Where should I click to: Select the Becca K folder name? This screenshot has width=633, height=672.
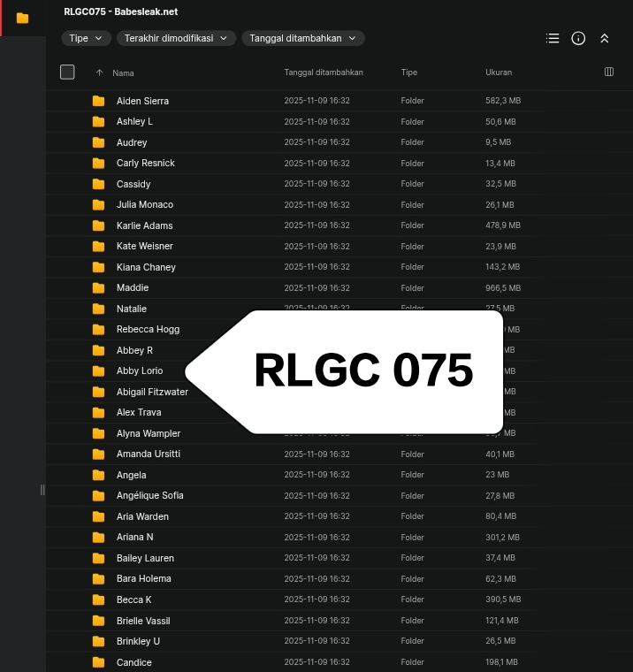click(x=134, y=599)
